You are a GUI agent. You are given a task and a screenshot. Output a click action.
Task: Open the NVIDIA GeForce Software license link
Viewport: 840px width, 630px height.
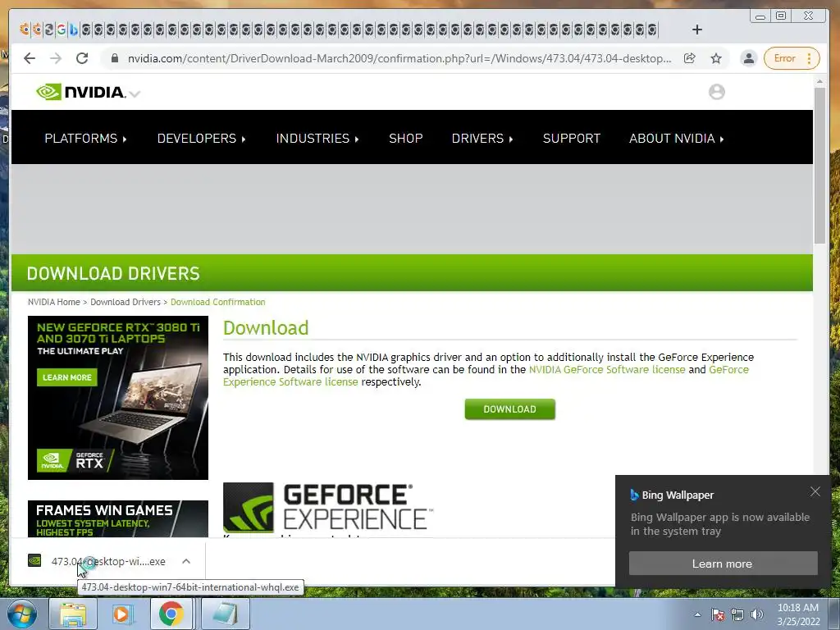coord(607,370)
